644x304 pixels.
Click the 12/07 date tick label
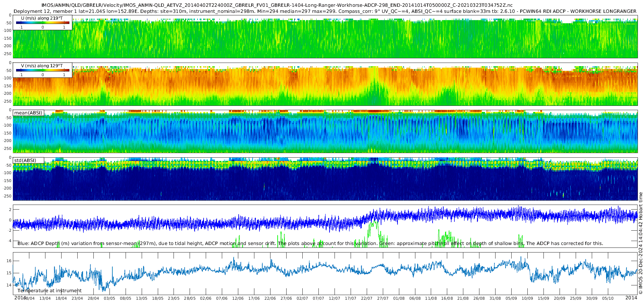pyautogui.click(x=335, y=298)
